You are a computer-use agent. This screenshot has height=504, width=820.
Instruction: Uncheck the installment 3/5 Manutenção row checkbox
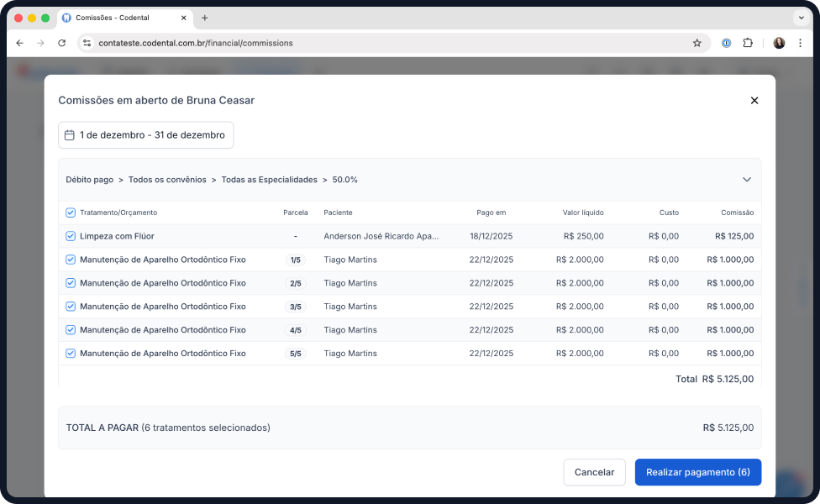point(71,307)
